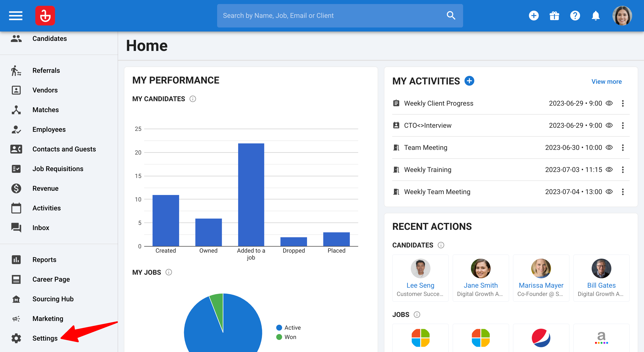Viewport: 644px width, 352px height.
Task: Open the notifications bell
Action: (x=596, y=15)
